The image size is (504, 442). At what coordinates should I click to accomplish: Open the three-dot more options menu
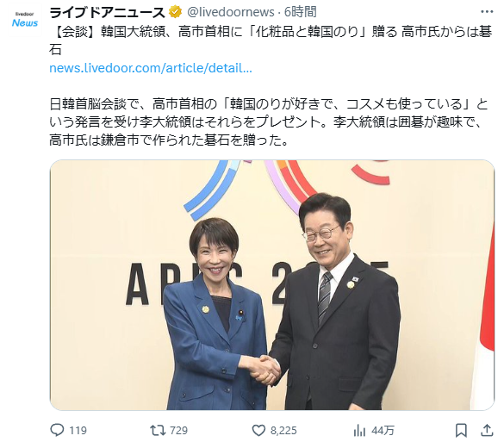[487, 12]
